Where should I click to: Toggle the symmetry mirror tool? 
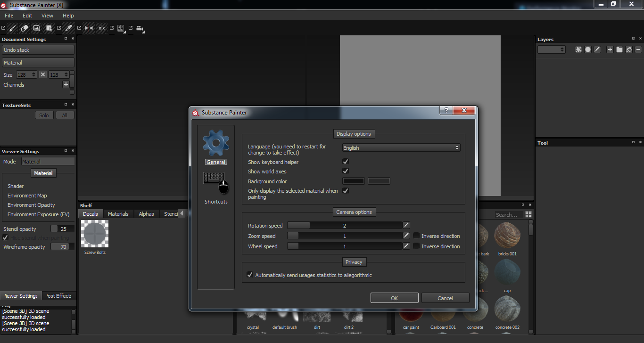coord(89,28)
